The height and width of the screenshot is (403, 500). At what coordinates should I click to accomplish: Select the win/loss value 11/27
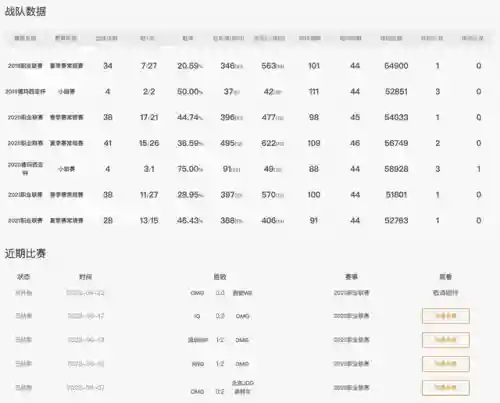pyautogui.click(x=149, y=195)
